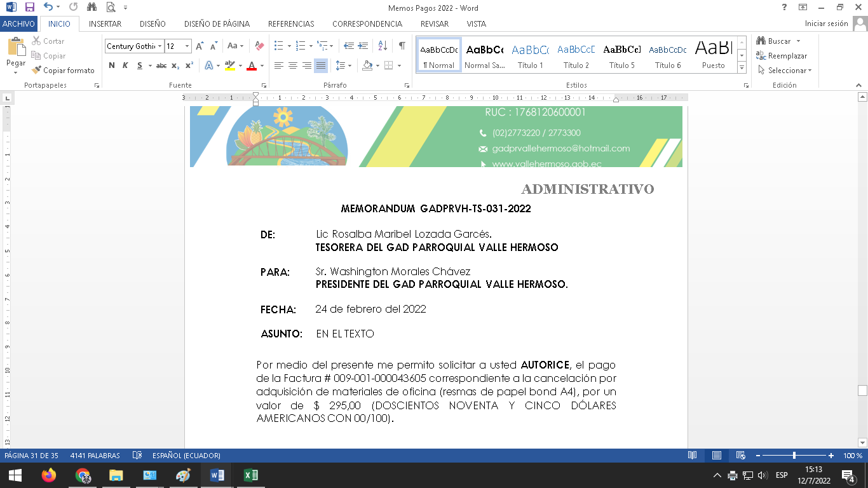The width and height of the screenshot is (868, 488).
Task: Click the Copiar formato paintbrush icon
Action: (x=37, y=71)
